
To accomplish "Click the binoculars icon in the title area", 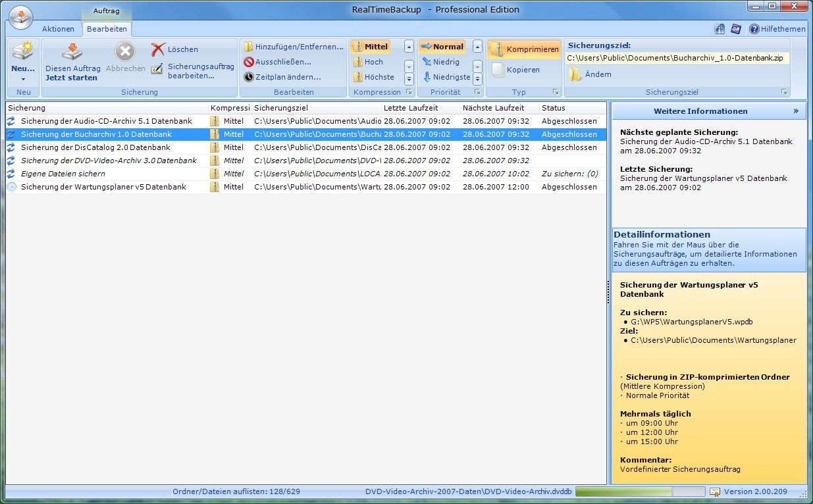I will [720, 29].
